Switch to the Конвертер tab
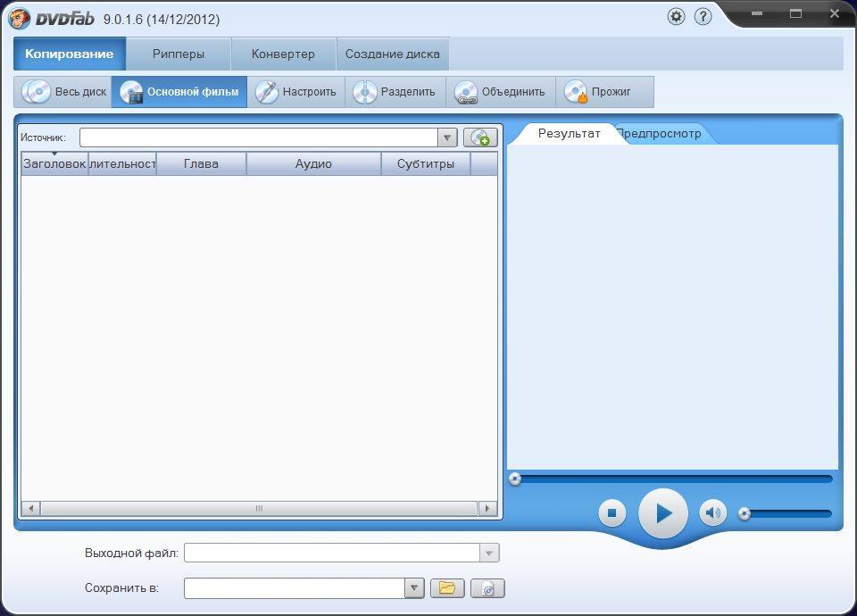Image resolution: width=857 pixels, height=616 pixels. coord(283,54)
